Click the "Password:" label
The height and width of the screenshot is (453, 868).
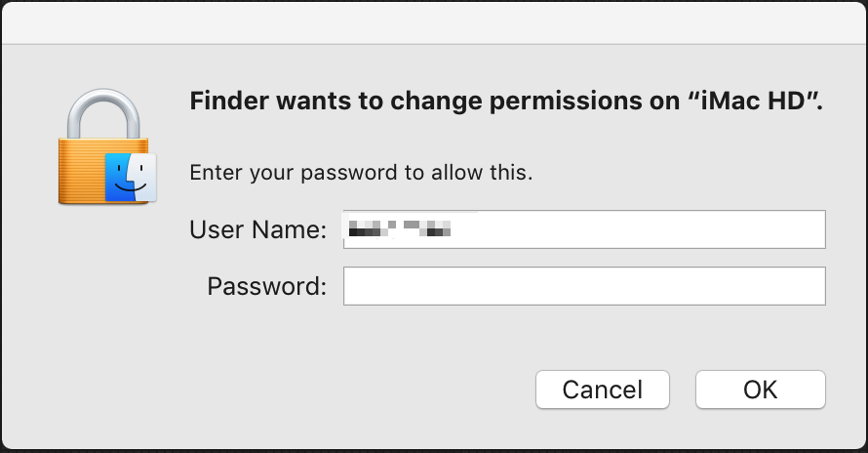pyautogui.click(x=266, y=287)
